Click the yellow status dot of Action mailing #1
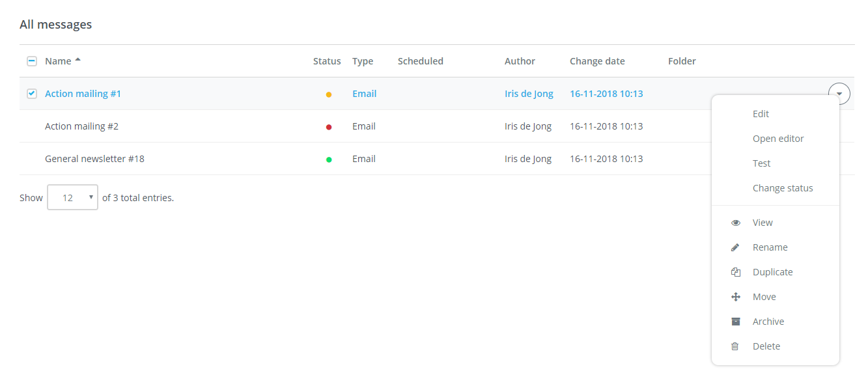The width and height of the screenshot is (868, 386). (329, 94)
